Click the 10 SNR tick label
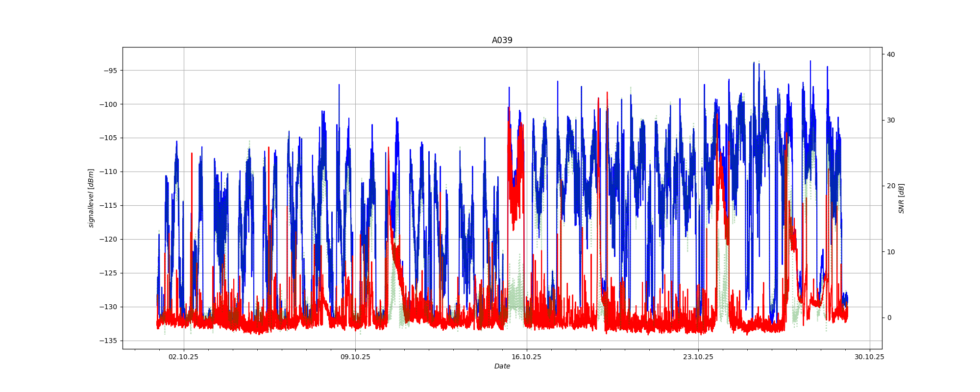 point(891,252)
